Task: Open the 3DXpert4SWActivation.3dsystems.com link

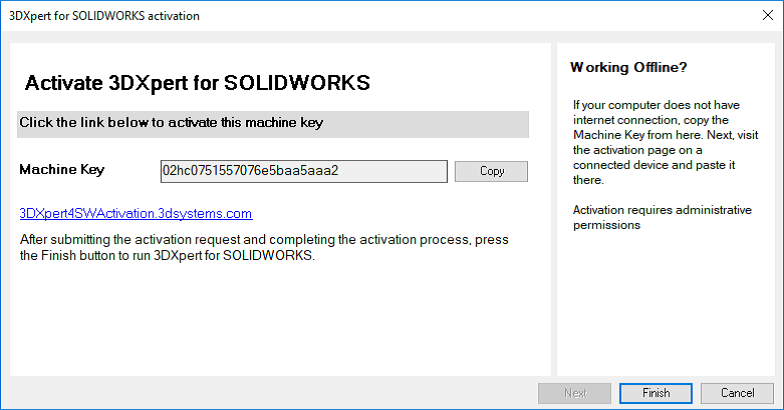Action: pos(136,213)
